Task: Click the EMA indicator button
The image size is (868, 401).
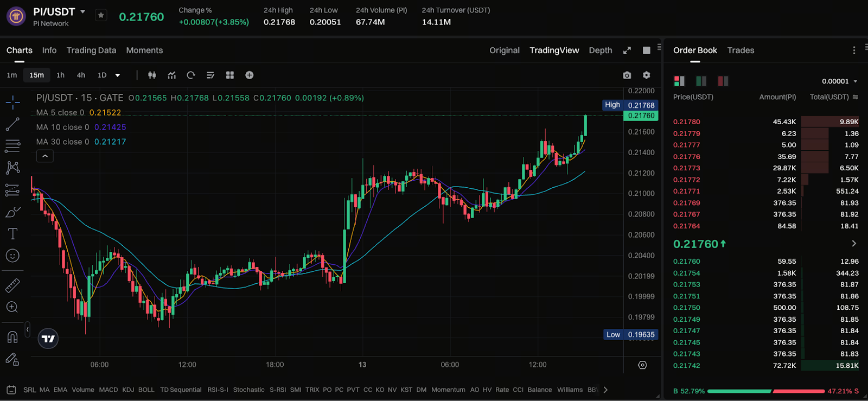Action: click(60, 390)
